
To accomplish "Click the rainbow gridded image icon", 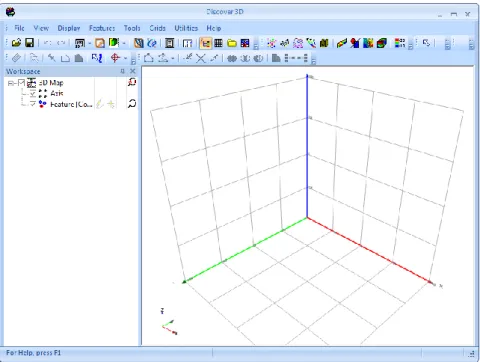I will pos(368,43).
